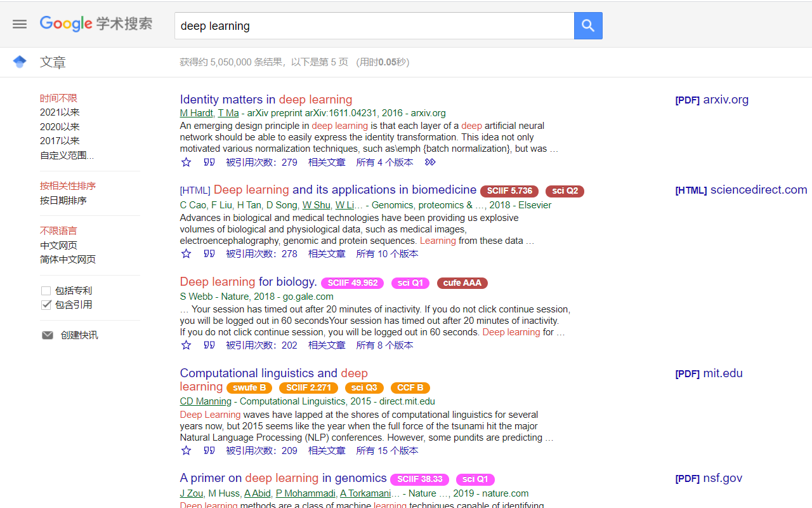Screen dimensions: 812x508
Task: Show 所有 15 个版本 versions
Action: 387,450
